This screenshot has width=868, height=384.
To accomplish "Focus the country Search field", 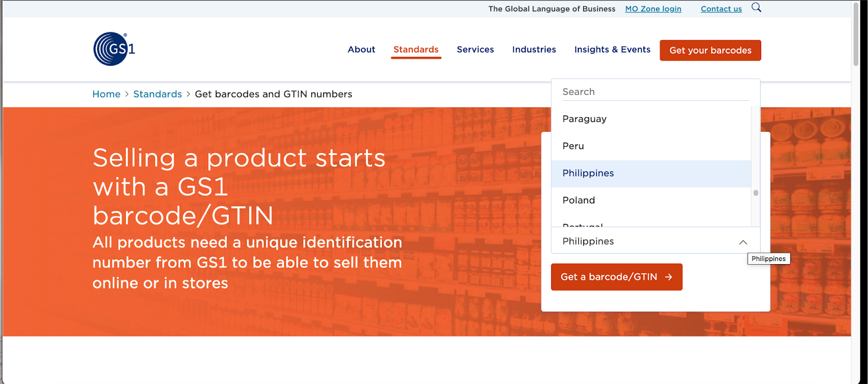I will (655, 92).
